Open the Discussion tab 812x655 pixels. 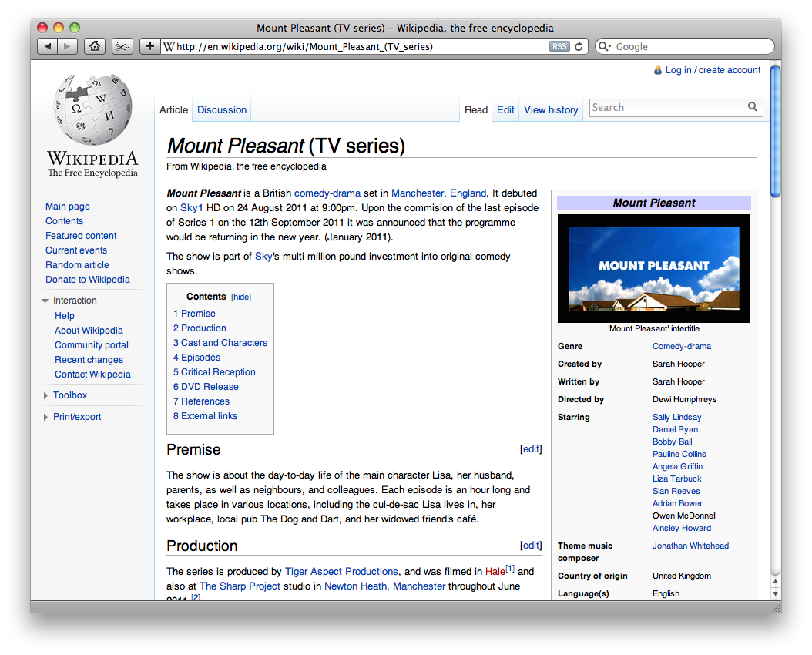pos(222,109)
